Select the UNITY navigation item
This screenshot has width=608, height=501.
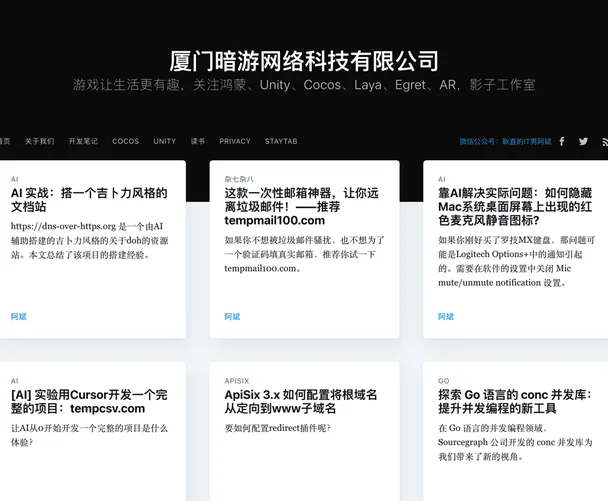pos(165,142)
